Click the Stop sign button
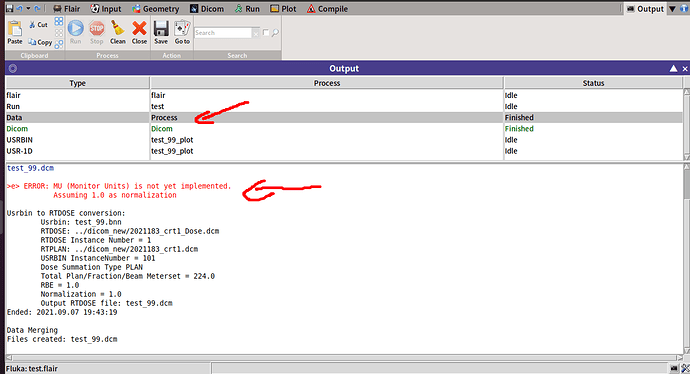This screenshot has height=374, width=690. pos(96,32)
